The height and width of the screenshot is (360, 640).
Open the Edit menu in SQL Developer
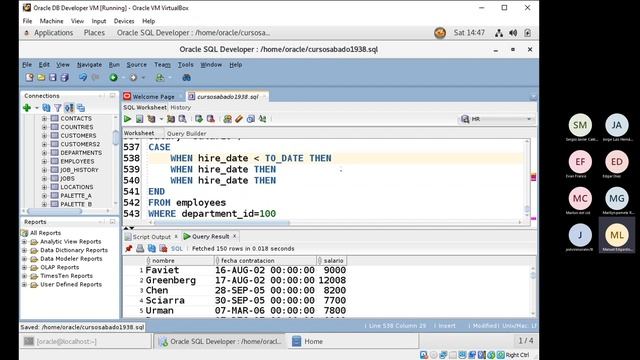pyautogui.click(x=44, y=64)
